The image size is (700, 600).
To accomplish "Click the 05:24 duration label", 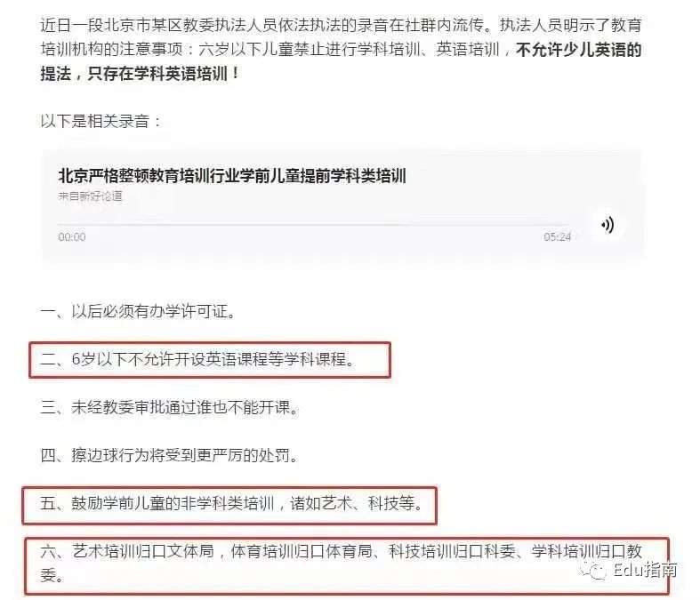I will pyautogui.click(x=557, y=236).
